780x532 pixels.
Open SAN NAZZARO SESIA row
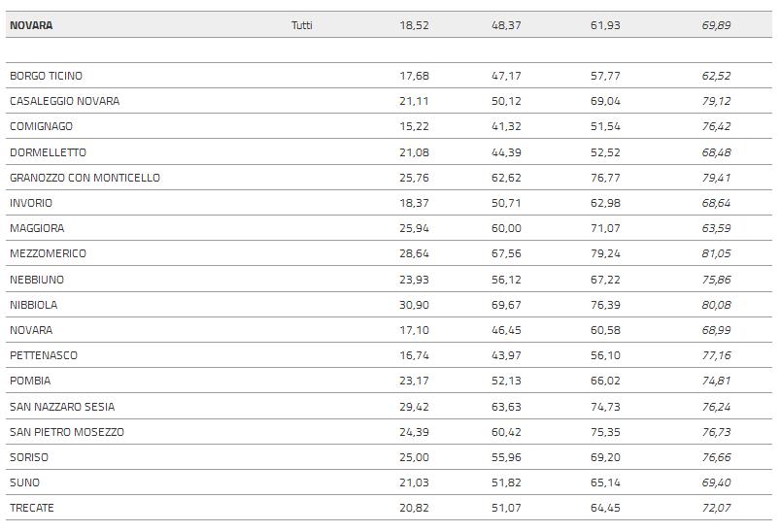point(62,407)
